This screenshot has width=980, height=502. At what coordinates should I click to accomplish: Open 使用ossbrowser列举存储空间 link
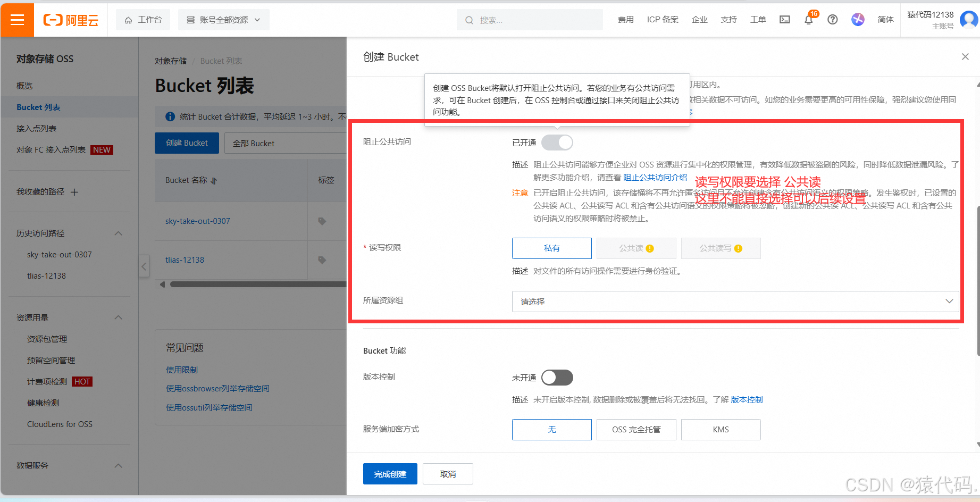coord(217,389)
